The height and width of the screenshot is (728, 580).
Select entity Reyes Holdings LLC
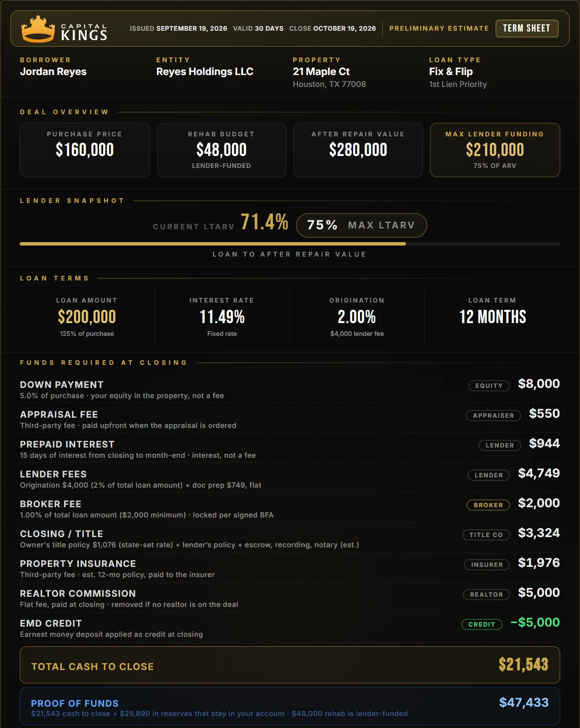(x=205, y=72)
